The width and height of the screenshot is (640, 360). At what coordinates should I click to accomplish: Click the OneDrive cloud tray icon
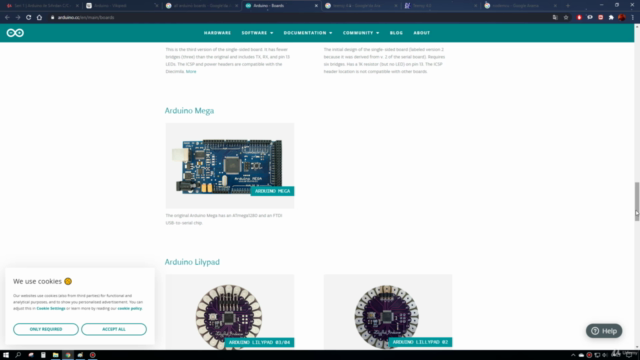(x=581, y=355)
